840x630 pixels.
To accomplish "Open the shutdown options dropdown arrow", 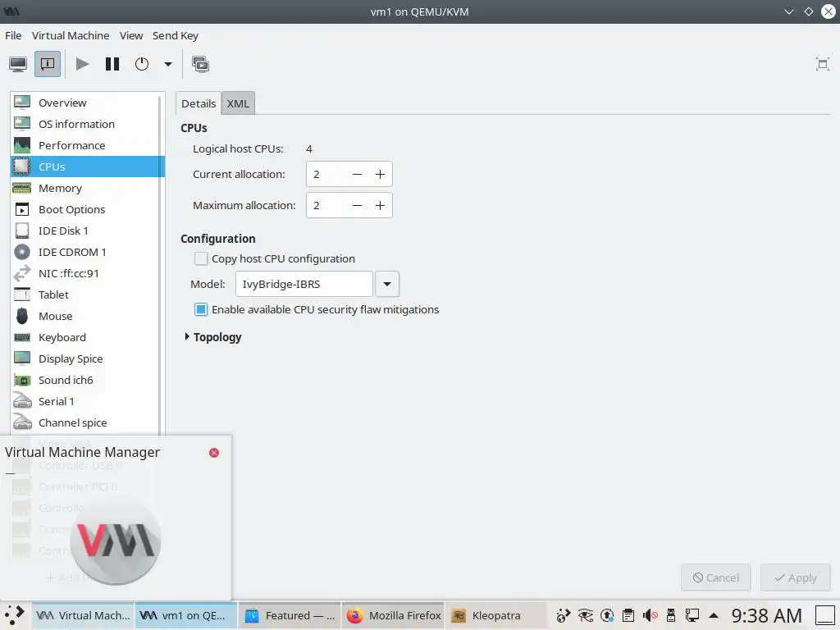I will 167,64.
